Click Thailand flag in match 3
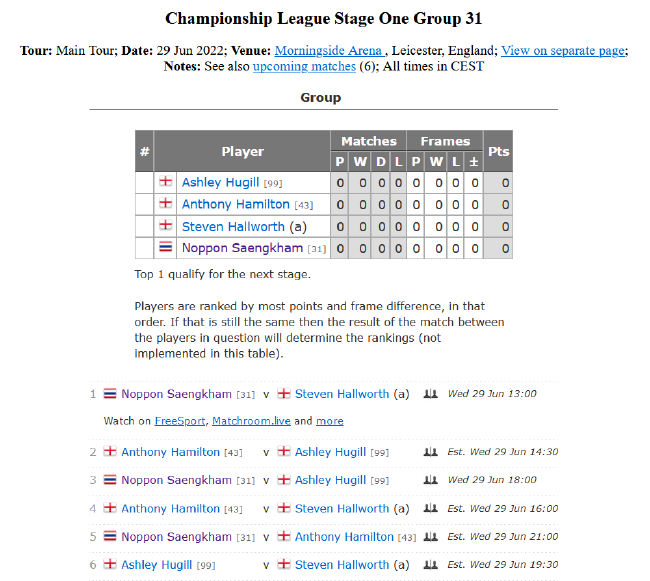Viewport: 650px width, 581px height. tap(110, 479)
